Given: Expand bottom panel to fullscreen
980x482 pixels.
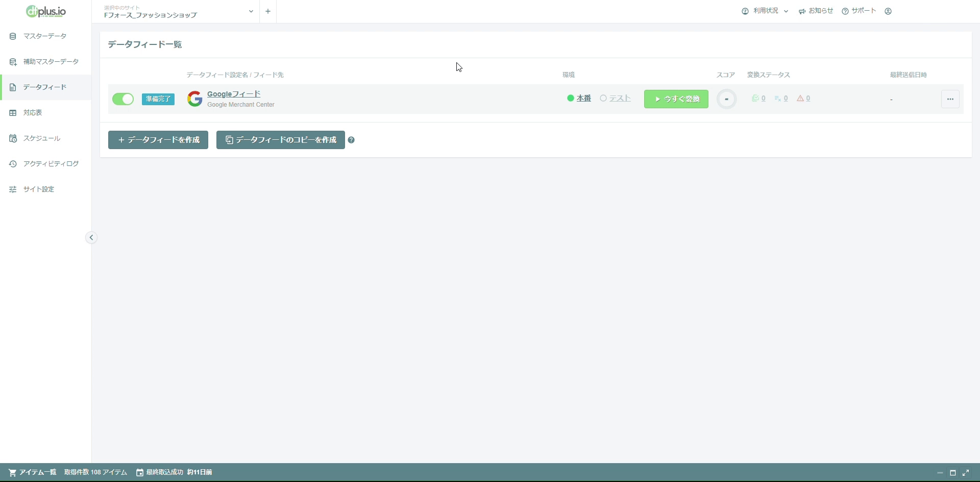Looking at the screenshot, I should [966, 473].
